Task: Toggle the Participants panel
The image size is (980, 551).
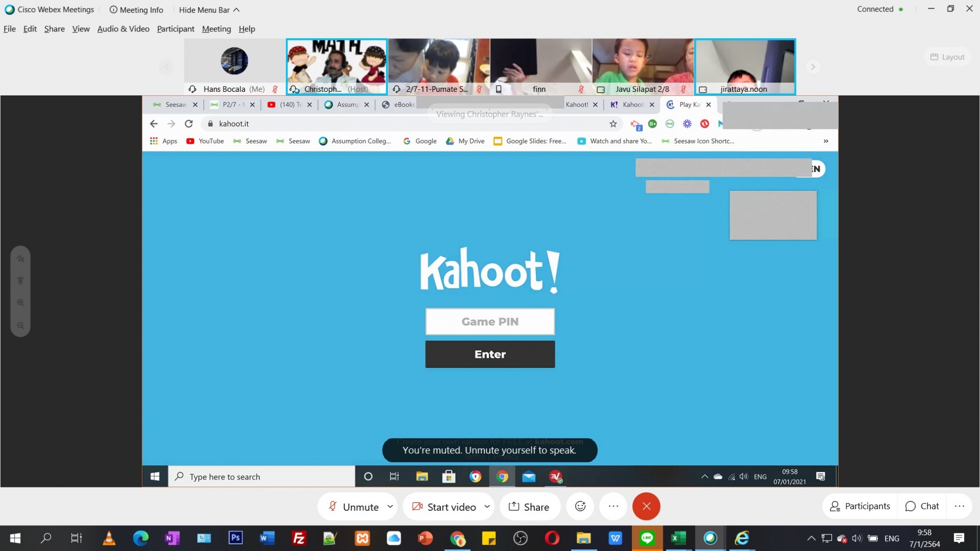Action: 860,506
